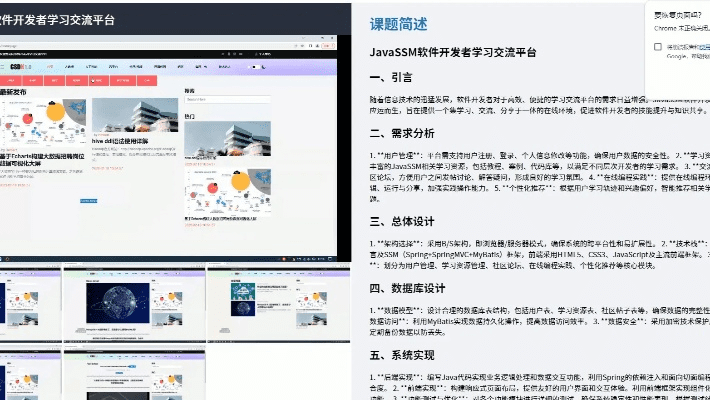Select the thumbnail showing the form page with a blue button

point(134,374)
